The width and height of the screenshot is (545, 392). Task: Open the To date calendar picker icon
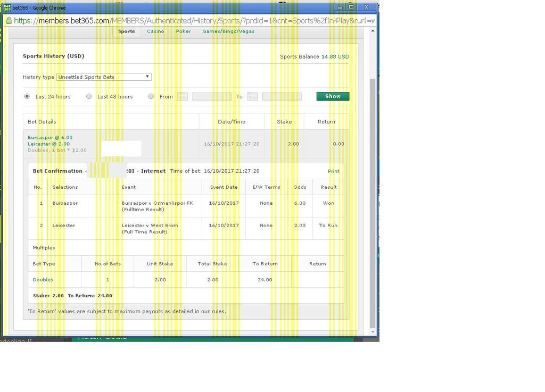pyautogui.click(x=252, y=96)
